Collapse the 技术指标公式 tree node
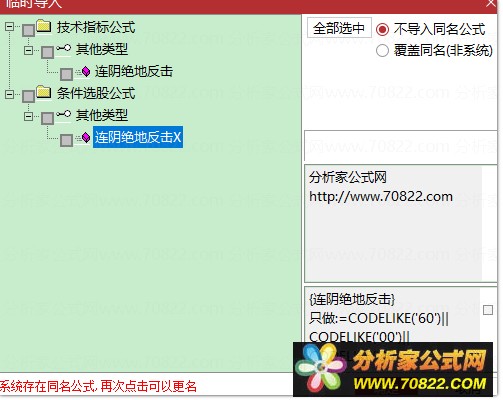This screenshot has width=503, height=400. (10, 26)
